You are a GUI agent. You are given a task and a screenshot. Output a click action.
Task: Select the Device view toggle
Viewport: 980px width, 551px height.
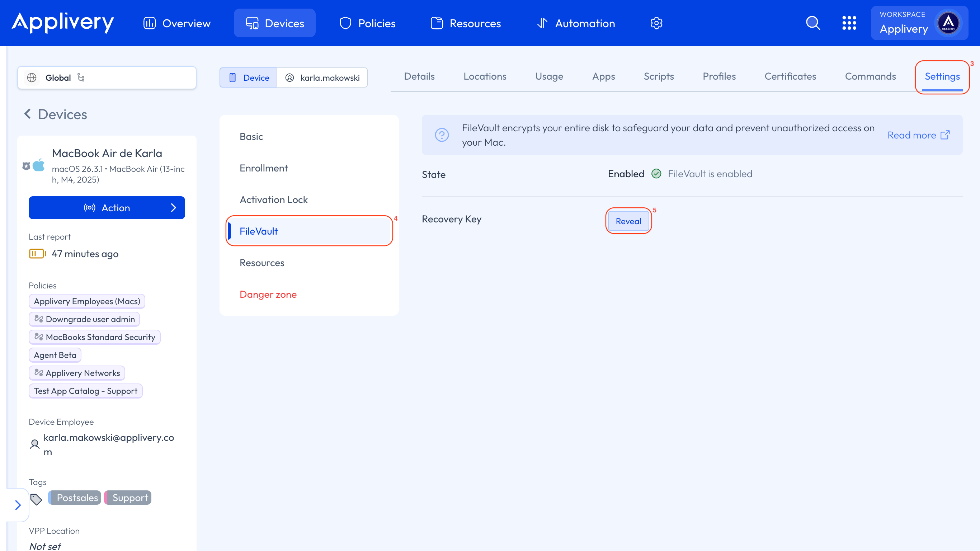click(x=249, y=77)
